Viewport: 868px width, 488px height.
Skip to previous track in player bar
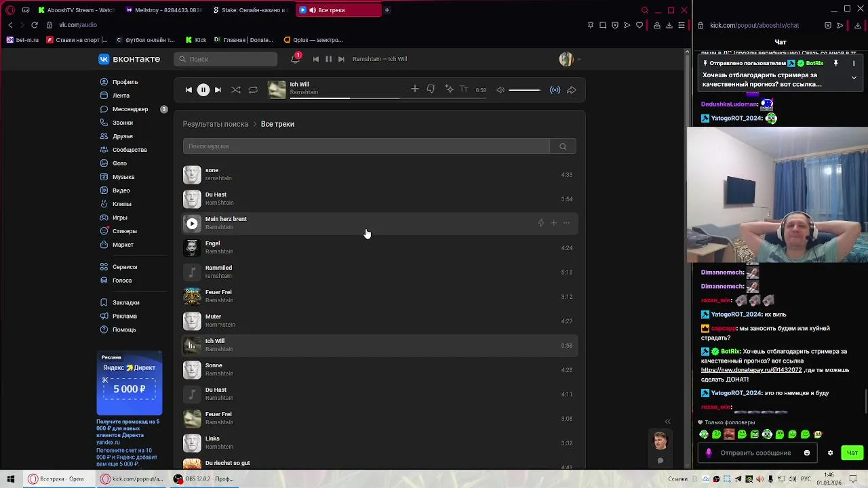click(189, 89)
